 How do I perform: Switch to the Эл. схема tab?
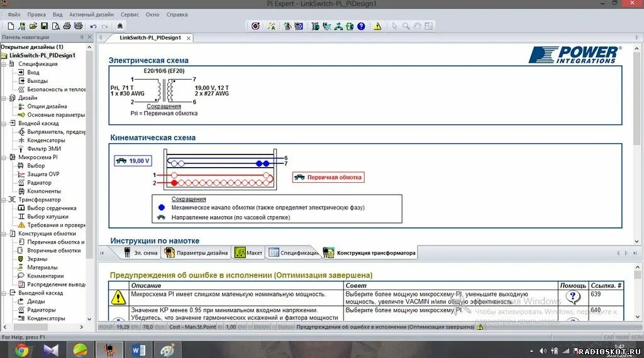141,252
